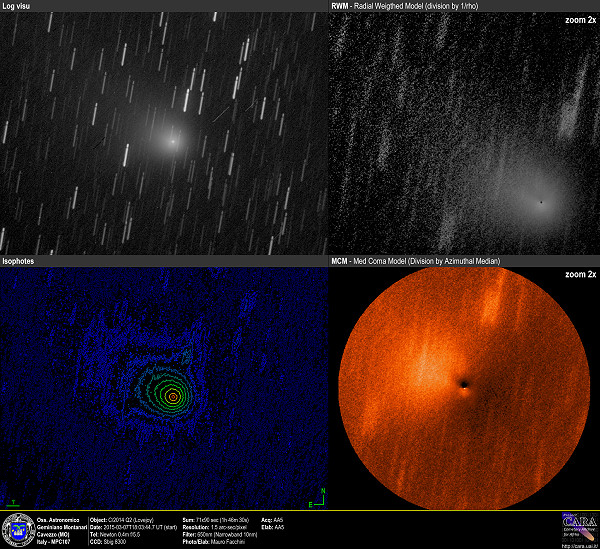Image resolution: width=600 pixels, height=549 pixels.
Task: Click the Sum: 71x90 sec line
Action: [x=215, y=520]
